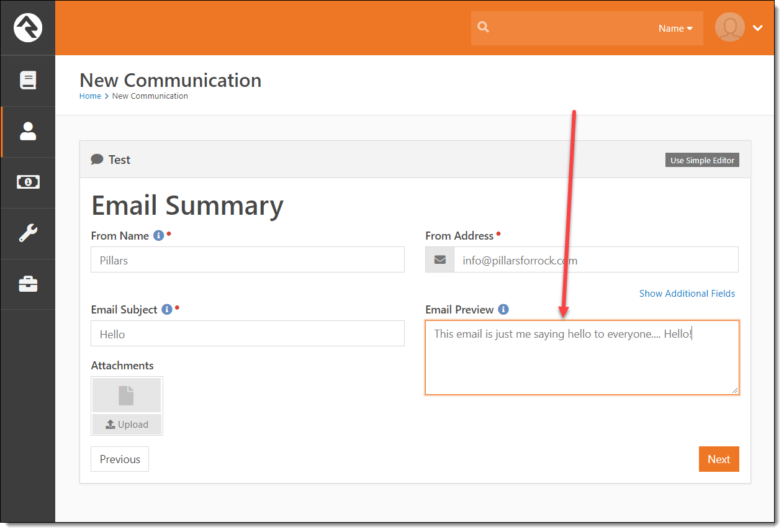Click the Previous button
Image resolution: width=784 pixels, height=532 pixels.
coord(120,459)
